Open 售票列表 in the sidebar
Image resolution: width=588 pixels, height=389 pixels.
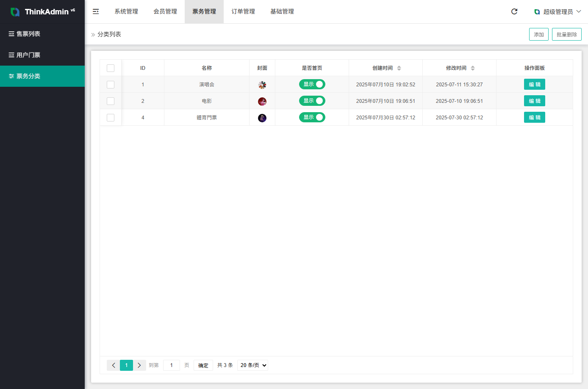tap(42, 34)
